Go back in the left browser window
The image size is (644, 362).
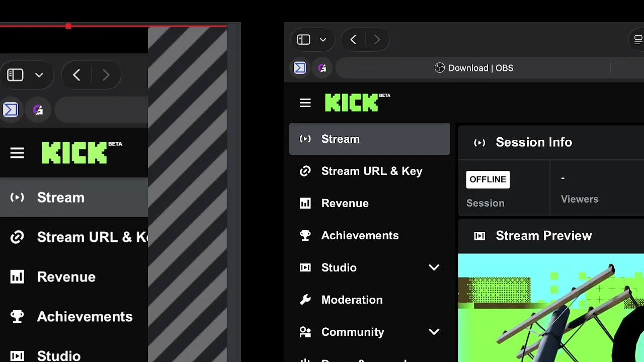[76, 75]
